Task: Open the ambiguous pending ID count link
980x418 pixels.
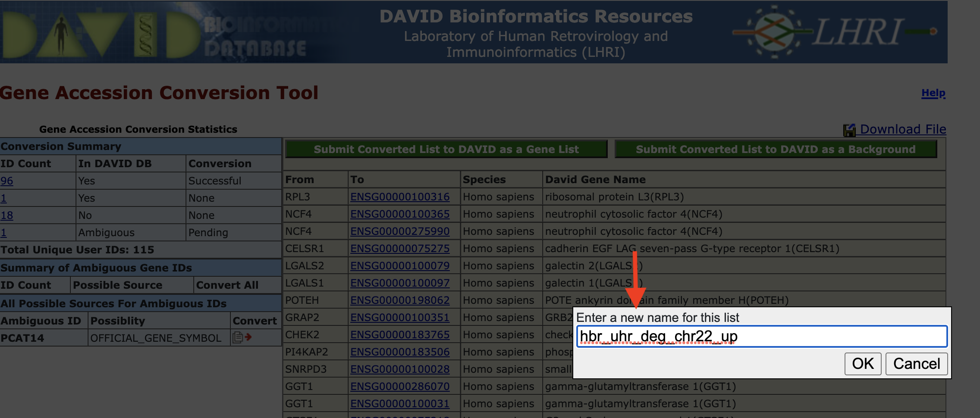Action: 3,233
